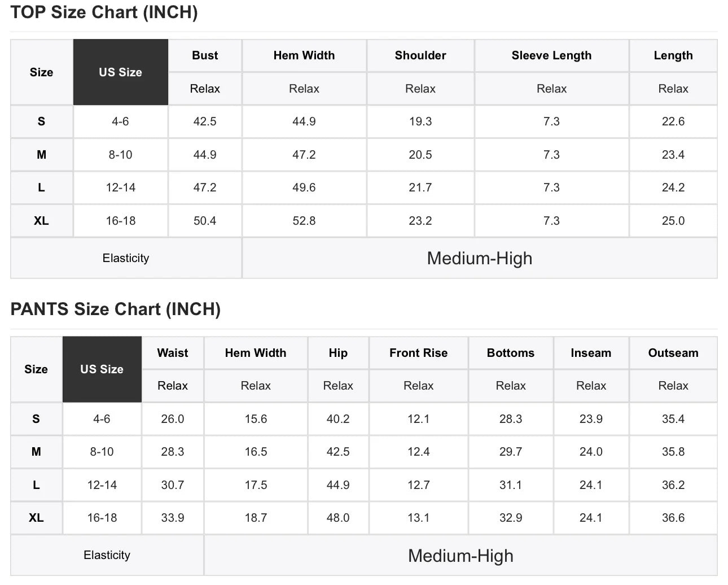Click the 36.6 outseam value for XL
728x585 pixels.
pyautogui.click(x=673, y=518)
